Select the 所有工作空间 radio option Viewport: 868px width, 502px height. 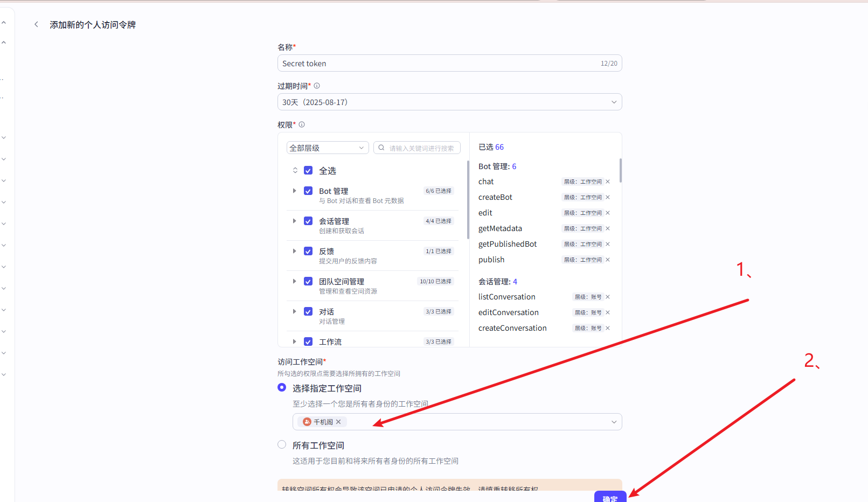[282, 445]
